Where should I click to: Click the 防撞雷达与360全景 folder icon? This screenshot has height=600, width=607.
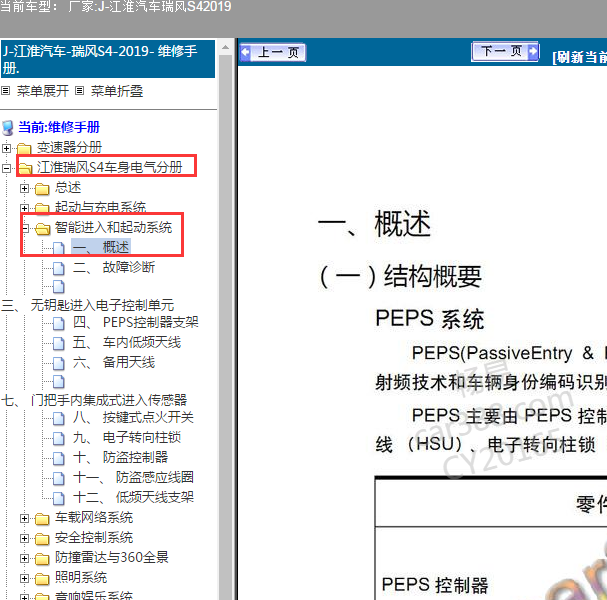(42, 558)
